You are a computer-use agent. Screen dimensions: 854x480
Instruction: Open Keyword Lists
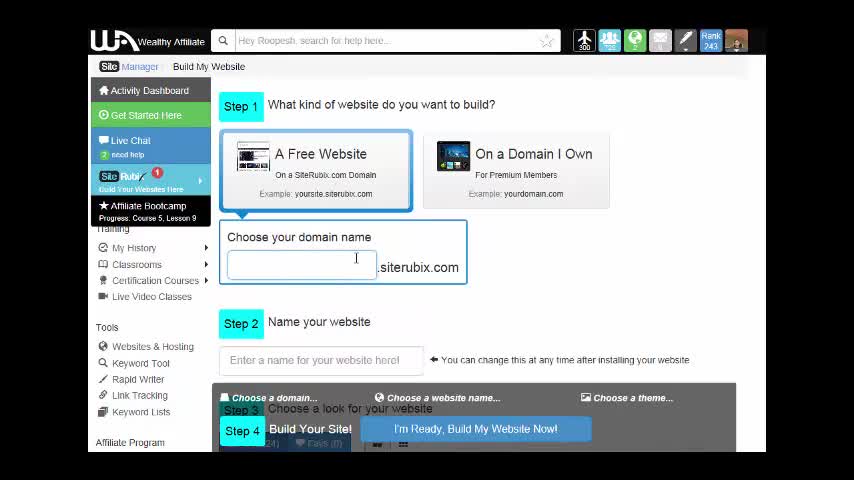pos(141,412)
